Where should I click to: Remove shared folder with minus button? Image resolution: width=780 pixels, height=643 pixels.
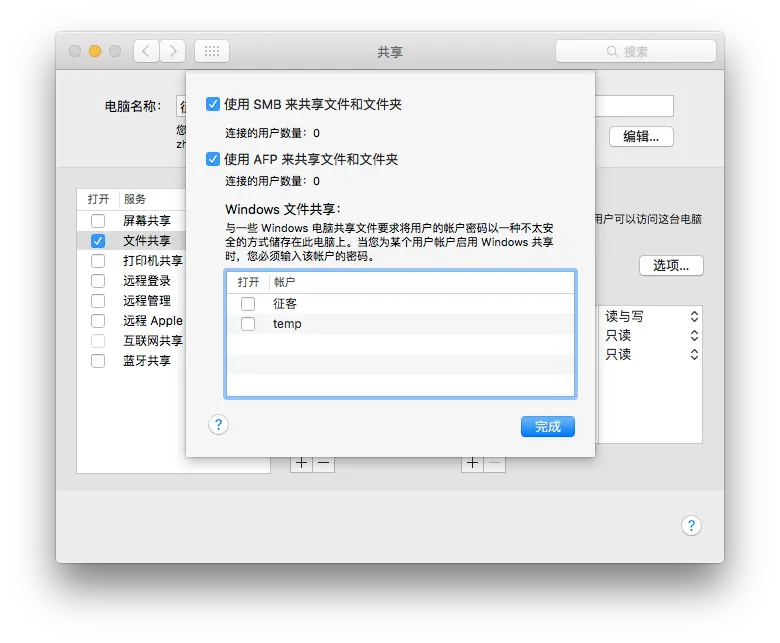(323, 464)
